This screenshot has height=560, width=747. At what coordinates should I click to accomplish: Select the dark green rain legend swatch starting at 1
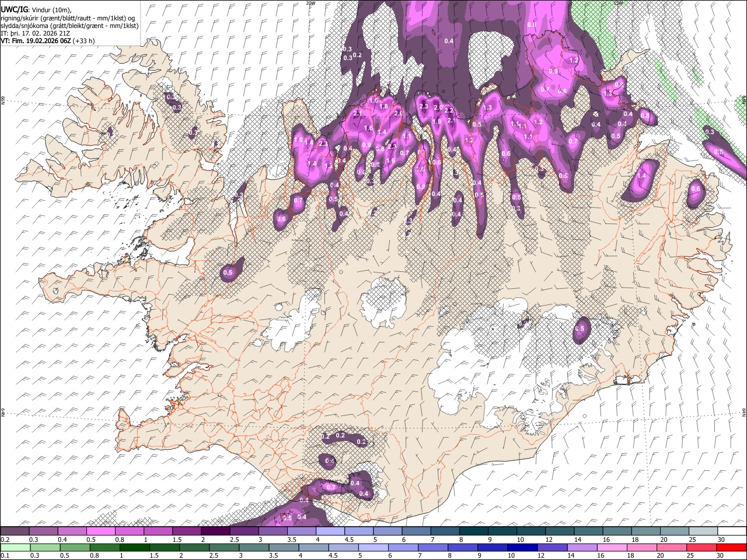coord(135,547)
